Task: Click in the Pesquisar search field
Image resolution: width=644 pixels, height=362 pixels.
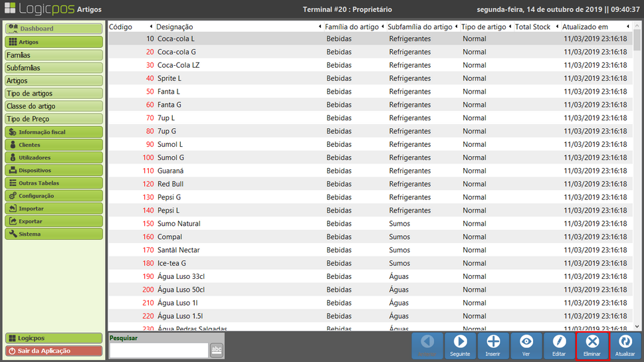Action: click(x=158, y=351)
